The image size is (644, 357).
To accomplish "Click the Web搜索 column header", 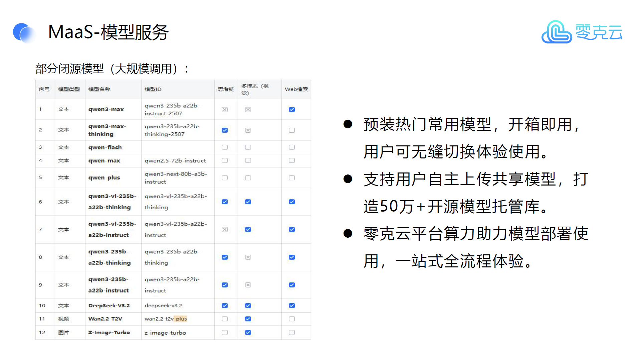I will [x=296, y=89].
